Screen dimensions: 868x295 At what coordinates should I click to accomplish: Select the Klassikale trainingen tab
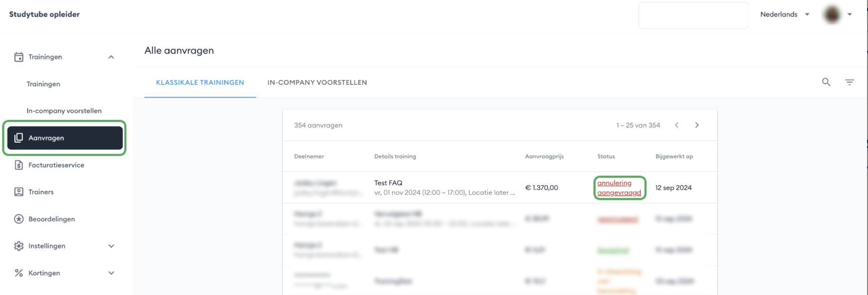[x=200, y=82]
